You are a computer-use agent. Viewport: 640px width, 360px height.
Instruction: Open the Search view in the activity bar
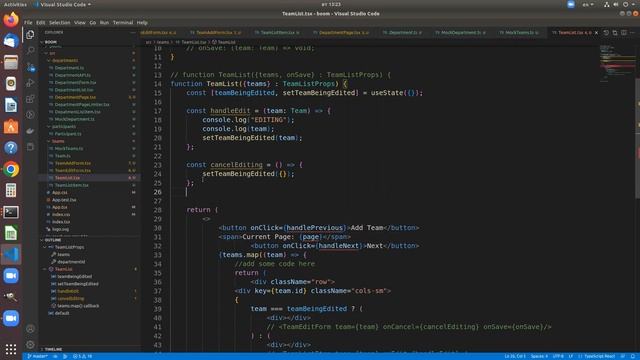30,51
